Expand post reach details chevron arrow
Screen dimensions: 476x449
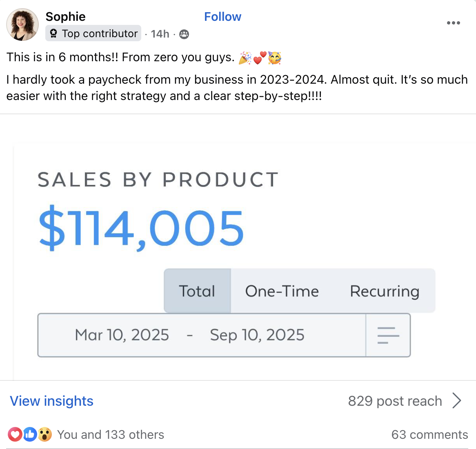click(x=457, y=400)
